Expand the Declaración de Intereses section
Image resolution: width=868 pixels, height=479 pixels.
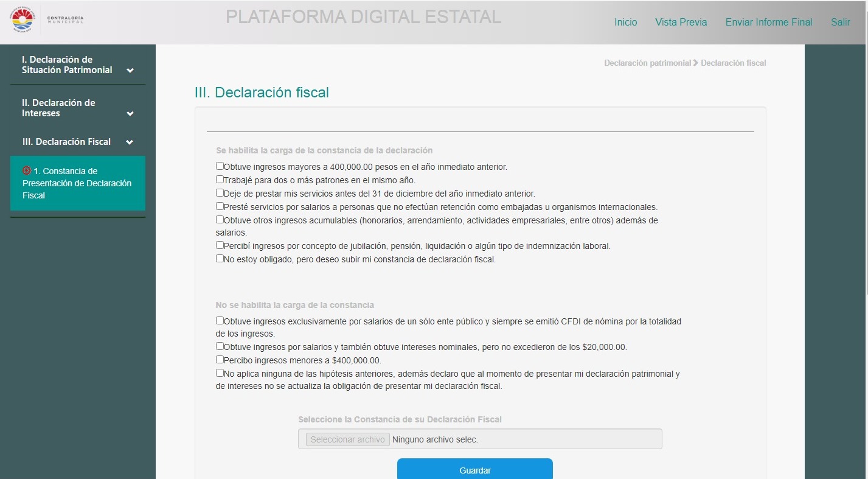click(130, 114)
